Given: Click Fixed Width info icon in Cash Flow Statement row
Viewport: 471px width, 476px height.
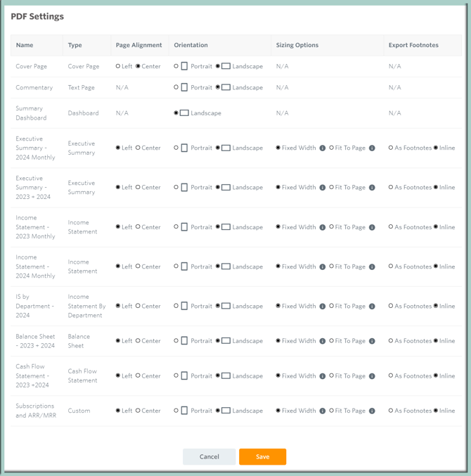Looking at the screenshot, I should click(x=323, y=376).
